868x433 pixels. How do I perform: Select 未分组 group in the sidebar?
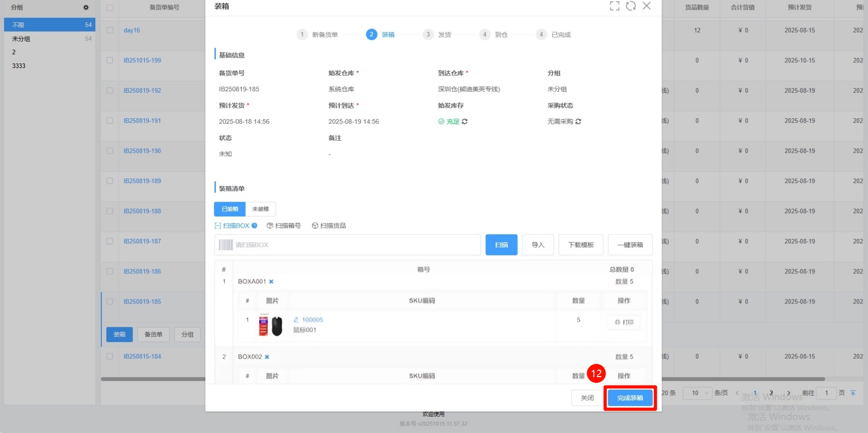pyautogui.click(x=21, y=39)
